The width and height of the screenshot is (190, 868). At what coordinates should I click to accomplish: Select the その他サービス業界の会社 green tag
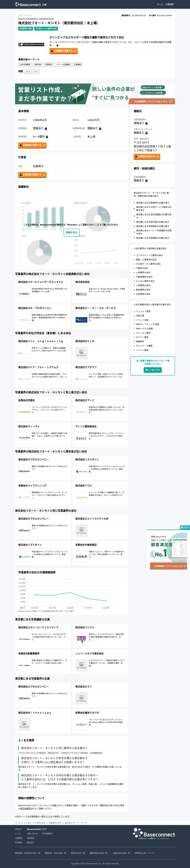pyautogui.click(x=46, y=29)
